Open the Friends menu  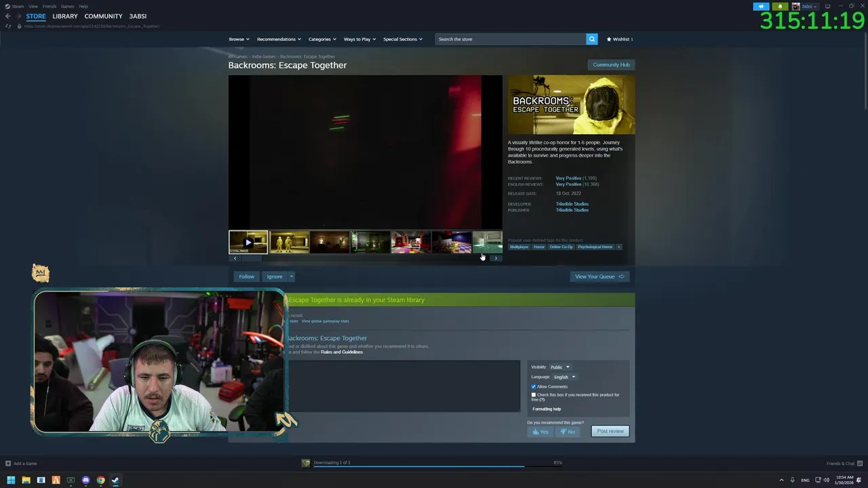50,6
